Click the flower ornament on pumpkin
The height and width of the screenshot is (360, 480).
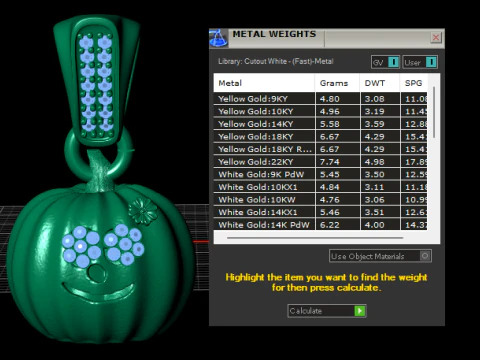tap(143, 211)
